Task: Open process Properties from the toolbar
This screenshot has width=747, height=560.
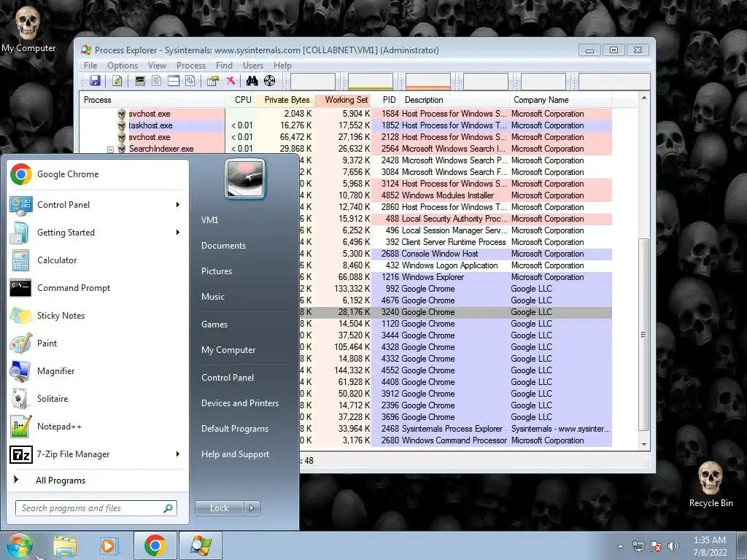Action: [213, 81]
